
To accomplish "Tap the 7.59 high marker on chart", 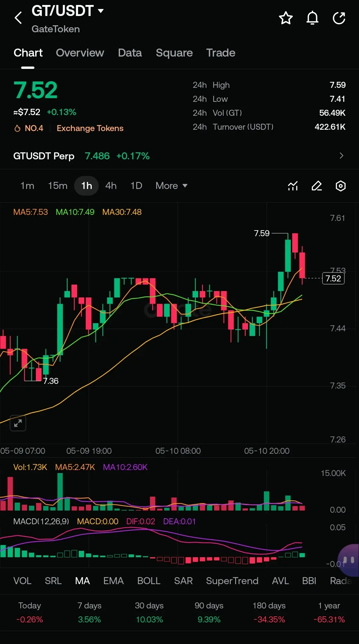I will (262, 233).
